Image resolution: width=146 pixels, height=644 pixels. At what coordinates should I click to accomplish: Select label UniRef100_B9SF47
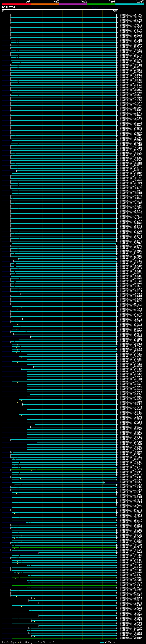[x=131, y=105]
